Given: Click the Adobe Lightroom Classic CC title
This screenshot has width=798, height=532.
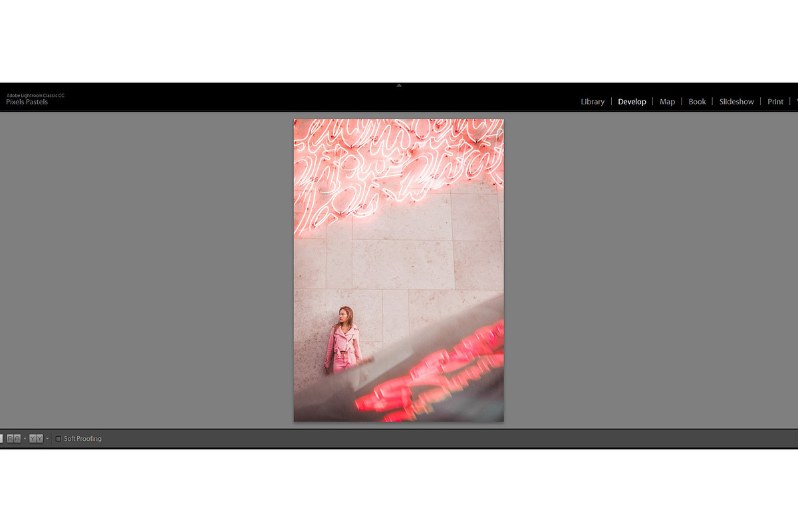Looking at the screenshot, I should tap(35, 96).
